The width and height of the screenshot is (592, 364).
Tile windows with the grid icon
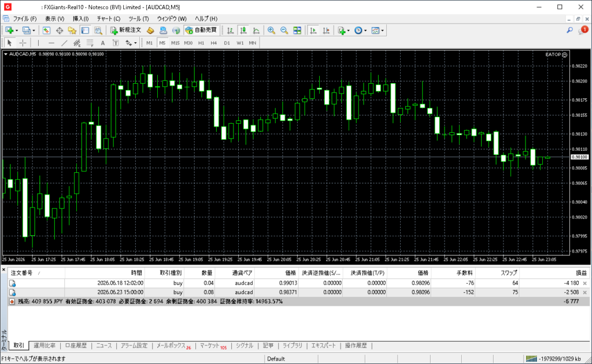297,31
